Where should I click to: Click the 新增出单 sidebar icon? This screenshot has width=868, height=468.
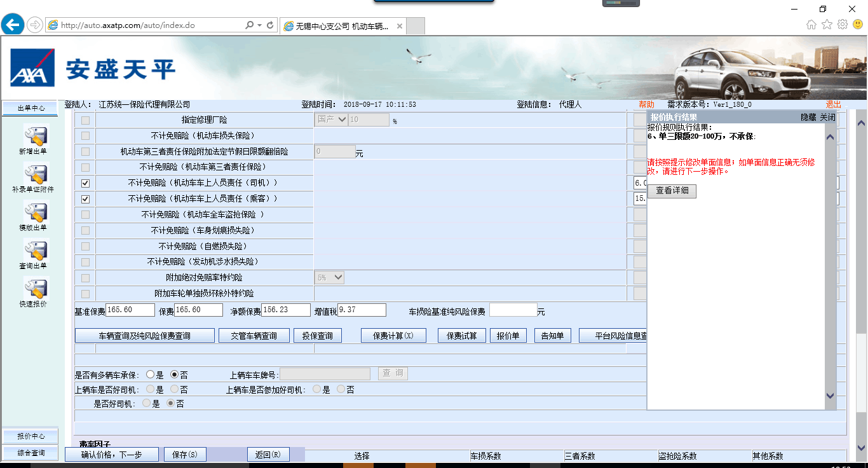coord(36,137)
